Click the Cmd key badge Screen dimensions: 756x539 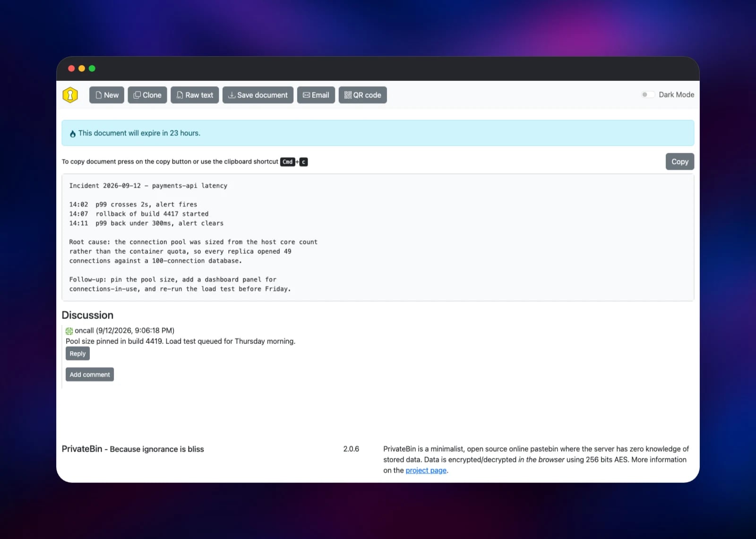tap(288, 162)
